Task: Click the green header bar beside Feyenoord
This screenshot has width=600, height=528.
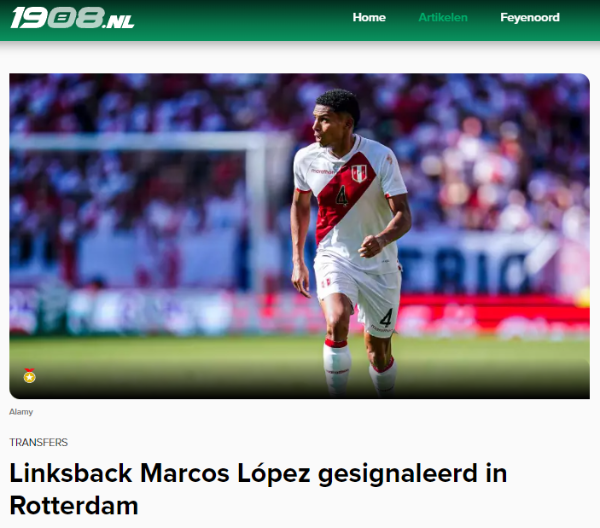Action: [580, 18]
